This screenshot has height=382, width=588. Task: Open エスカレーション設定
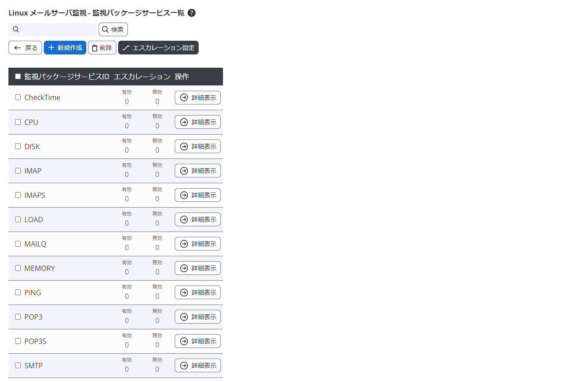tap(158, 48)
